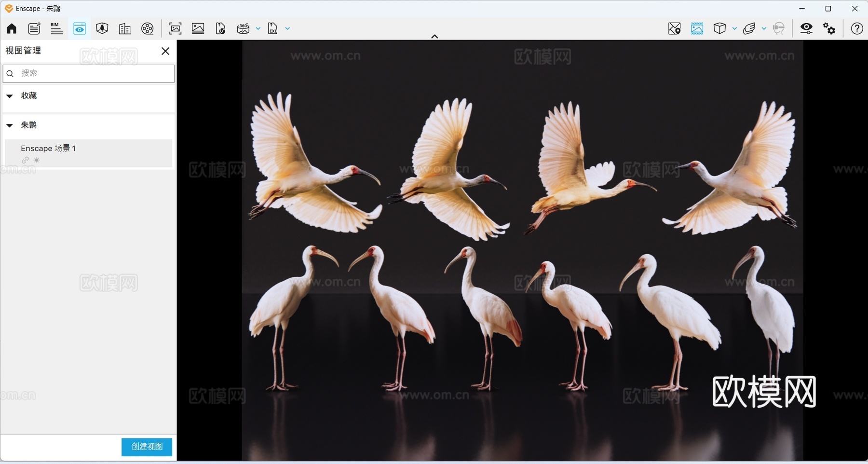Open the site context map icon
Viewport: 868px width, 464px height.
click(x=674, y=28)
